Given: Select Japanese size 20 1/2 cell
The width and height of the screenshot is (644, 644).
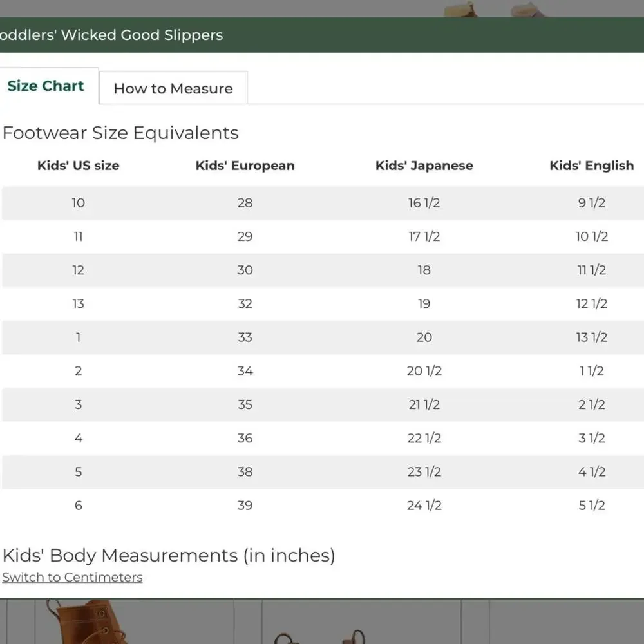Looking at the screenshot, I should point(424,371).
